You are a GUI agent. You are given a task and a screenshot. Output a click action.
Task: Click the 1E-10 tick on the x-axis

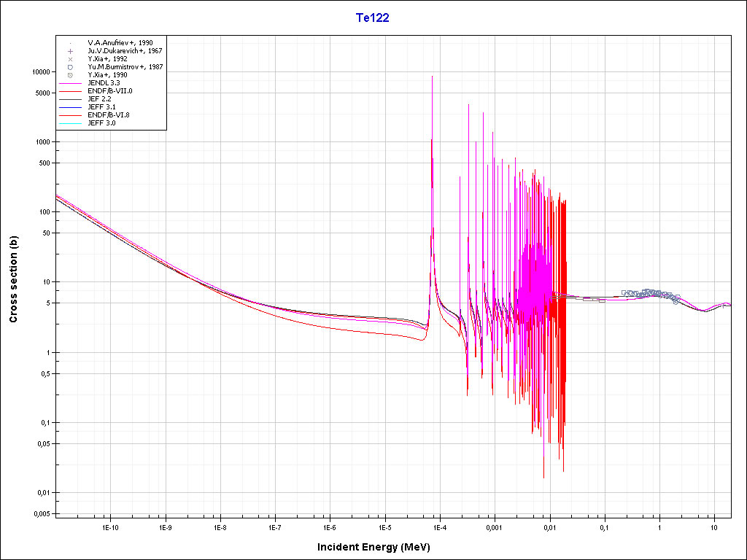(x=109, y=527)
